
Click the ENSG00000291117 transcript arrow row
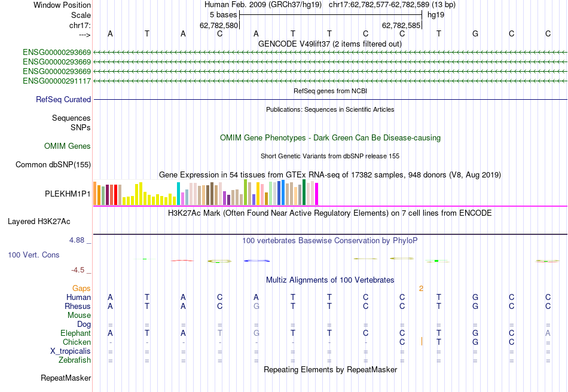click(330, 81)
